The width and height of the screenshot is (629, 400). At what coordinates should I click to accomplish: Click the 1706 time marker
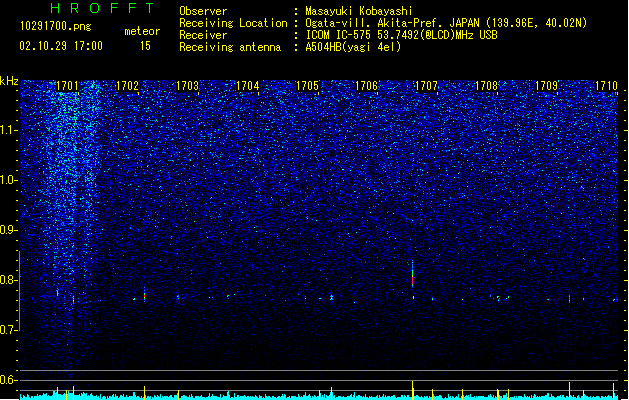(x=367, y=86)
